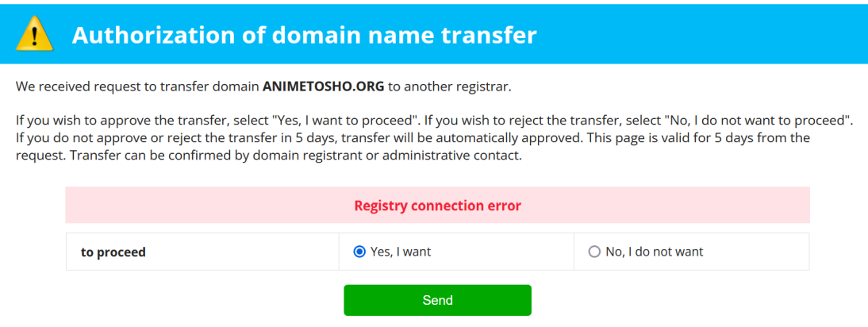
Task: Click the bold ANIMETOSHO.ORG domain name
Action: click(x=323, y=86)
